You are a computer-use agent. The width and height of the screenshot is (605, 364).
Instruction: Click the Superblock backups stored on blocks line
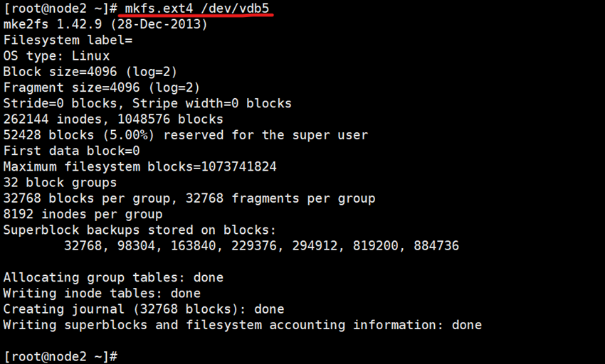click(140, 230)
